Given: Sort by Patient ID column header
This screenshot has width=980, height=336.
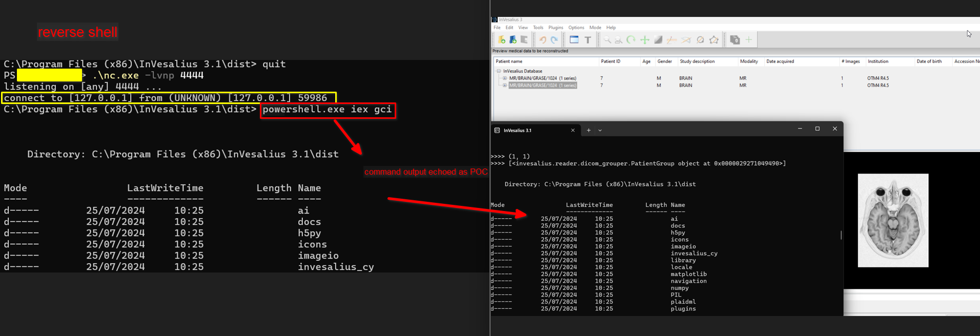Looking at the screenshot, I should pos(619,61).
